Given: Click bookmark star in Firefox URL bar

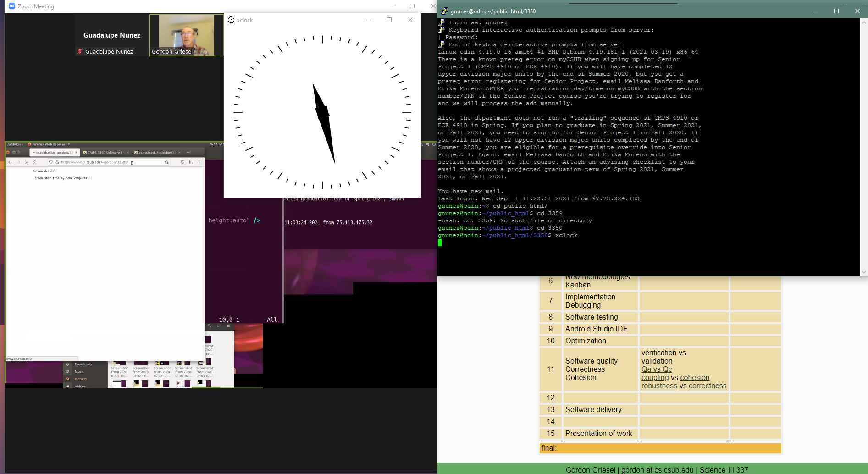Looking at the screenshot, I should tap(166, 162).
